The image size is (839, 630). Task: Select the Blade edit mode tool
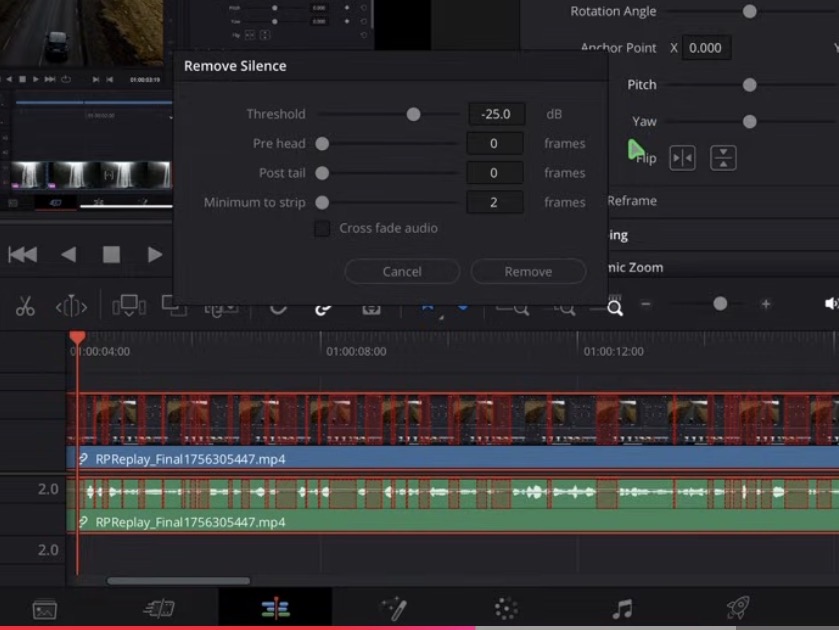pos(25,306)
